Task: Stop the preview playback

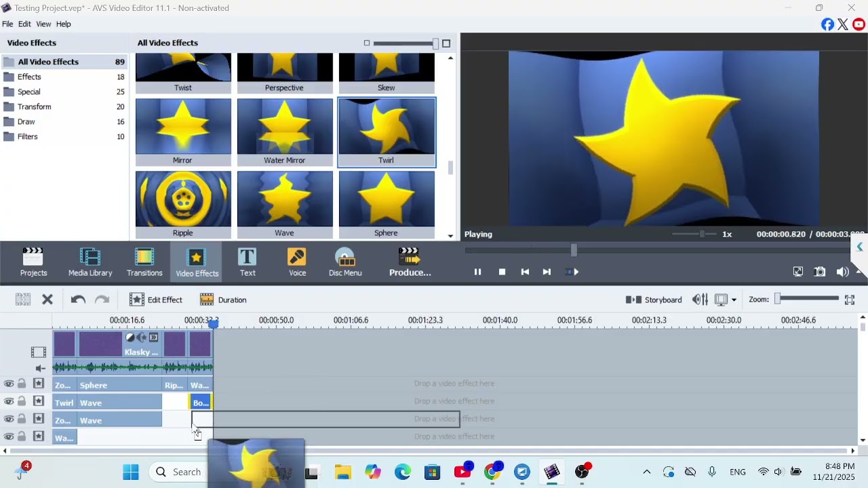Action: point(502,272)
